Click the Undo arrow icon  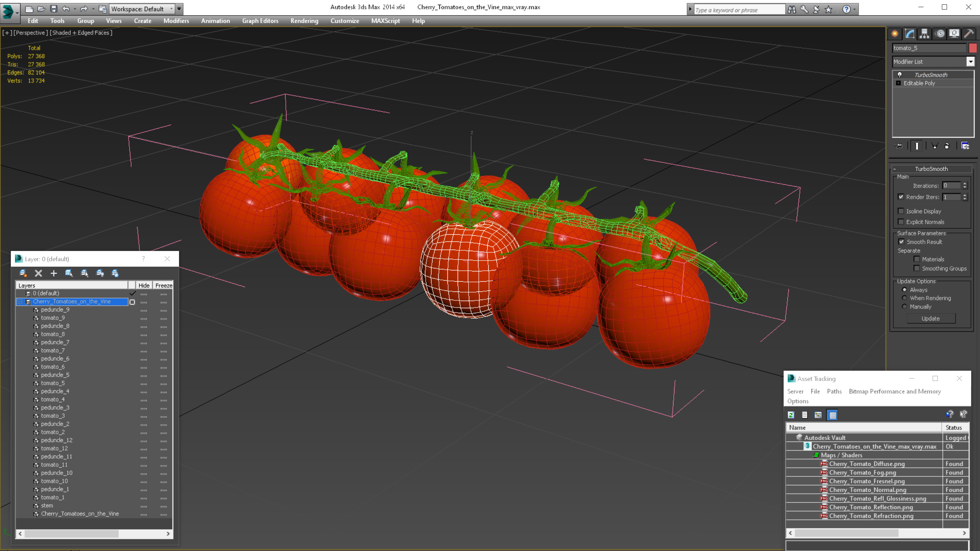(x=66, y=9)
